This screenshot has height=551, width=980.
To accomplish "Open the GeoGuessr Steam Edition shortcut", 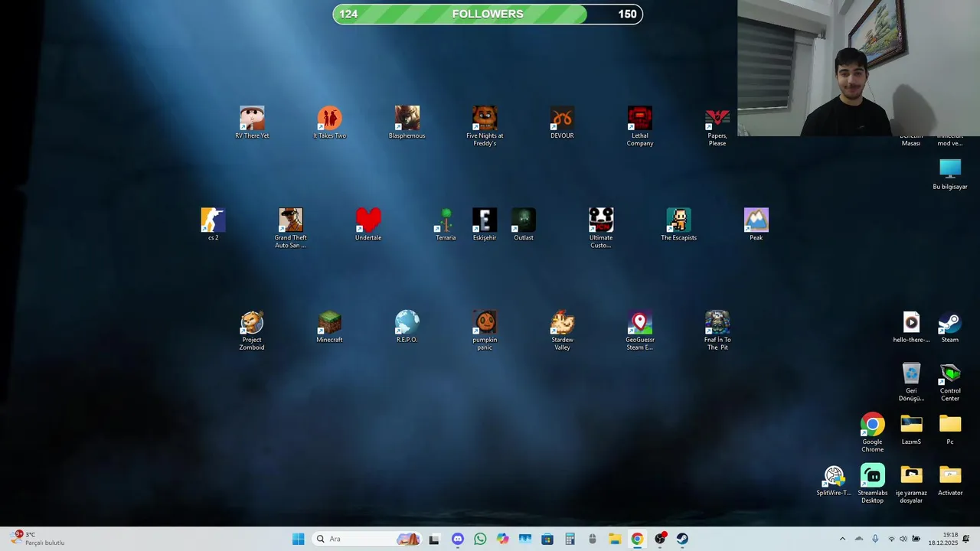I will coord(640,331).
